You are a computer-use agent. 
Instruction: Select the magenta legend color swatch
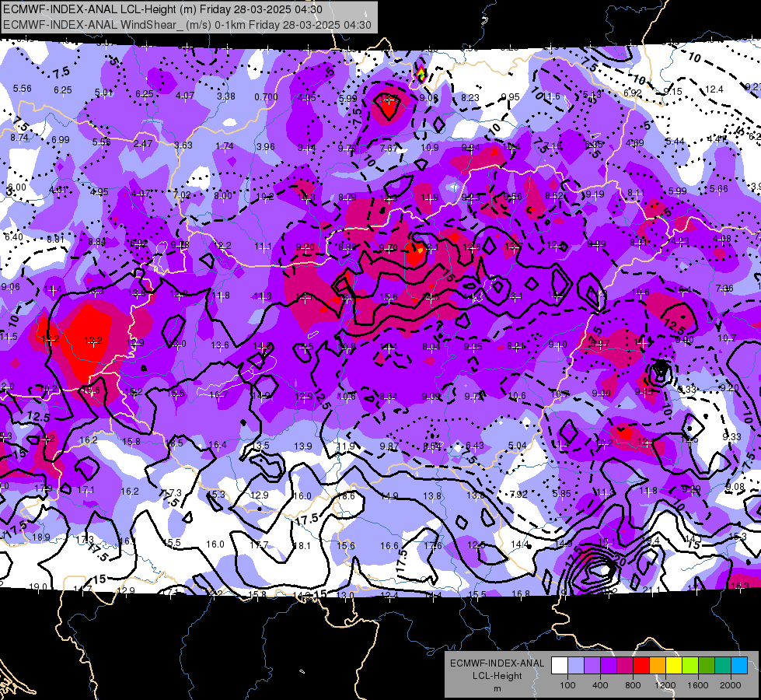tap(625, 666)
